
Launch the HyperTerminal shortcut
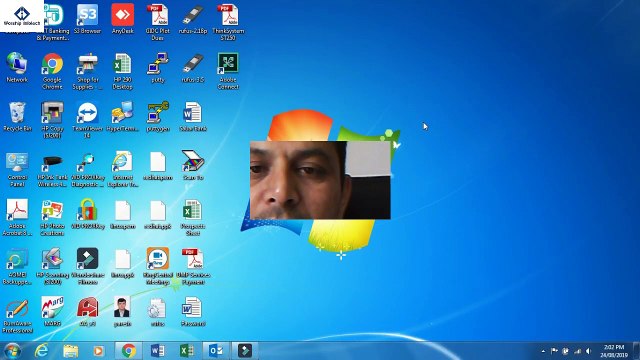click(x=122, y=117)
